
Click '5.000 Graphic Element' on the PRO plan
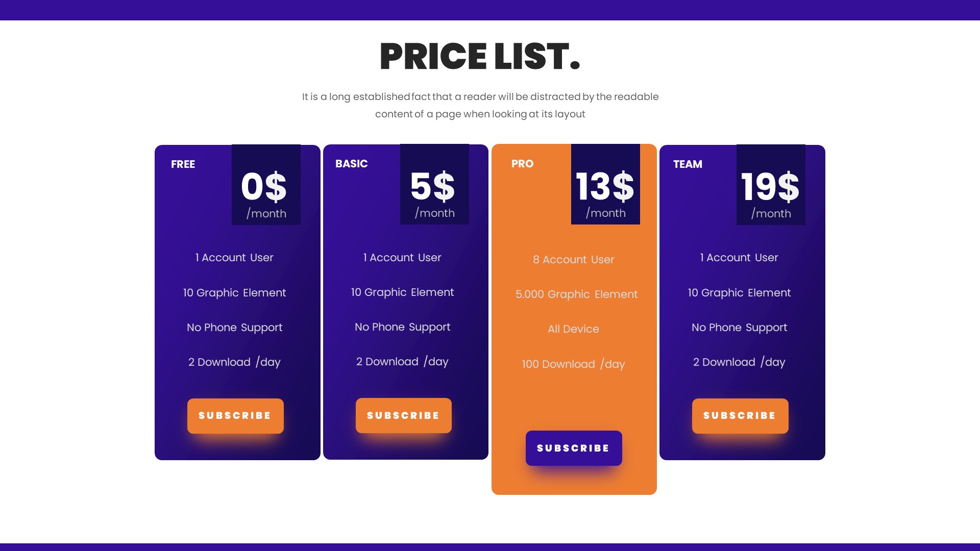point(576,294)
